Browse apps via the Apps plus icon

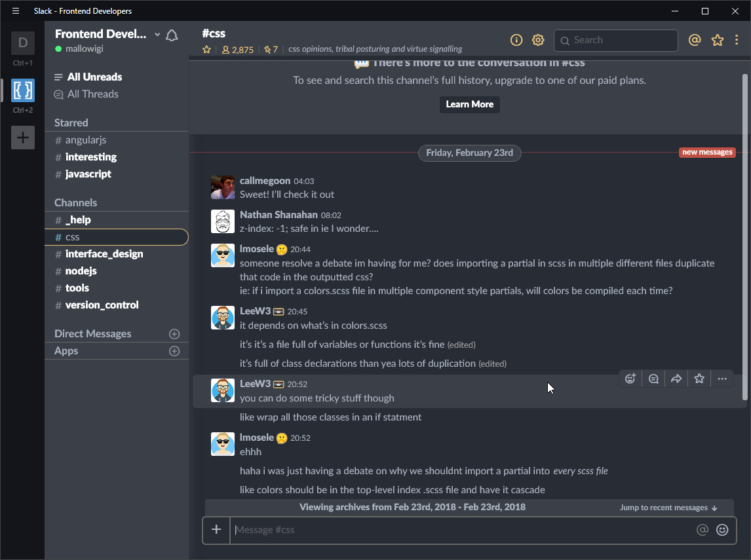coord(174,351)
